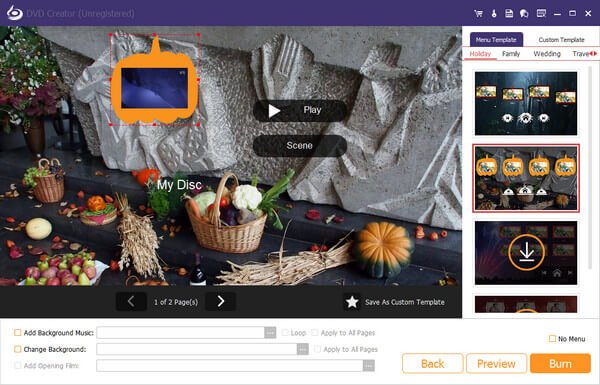This screenshot has width=600, height=385.
Task: Toggle the Change Background checkbox
Action: (x=18, y=349)
